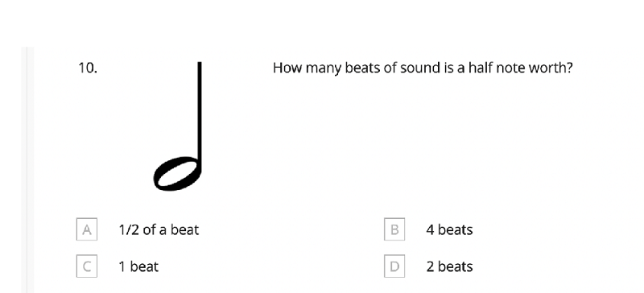The image size is (644, 293).
Task: Choose the "2 beats" answer text
Action: [x=449, y=266]
